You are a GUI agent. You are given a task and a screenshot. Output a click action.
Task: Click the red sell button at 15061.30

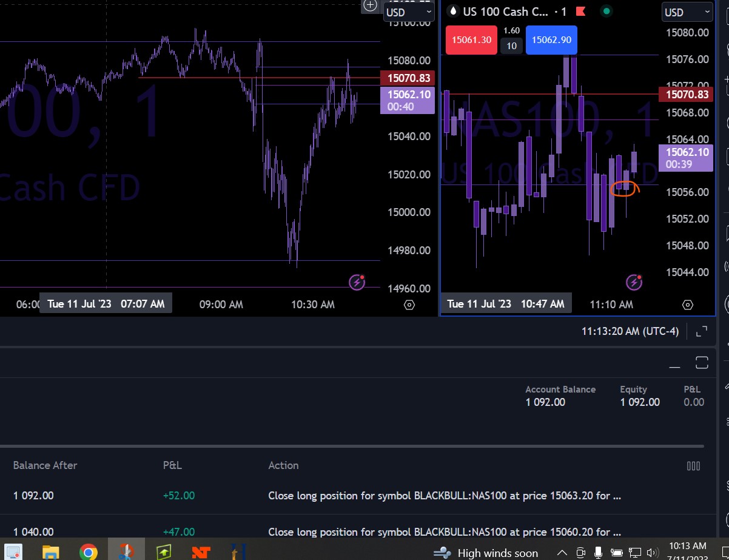click(471, 40)
